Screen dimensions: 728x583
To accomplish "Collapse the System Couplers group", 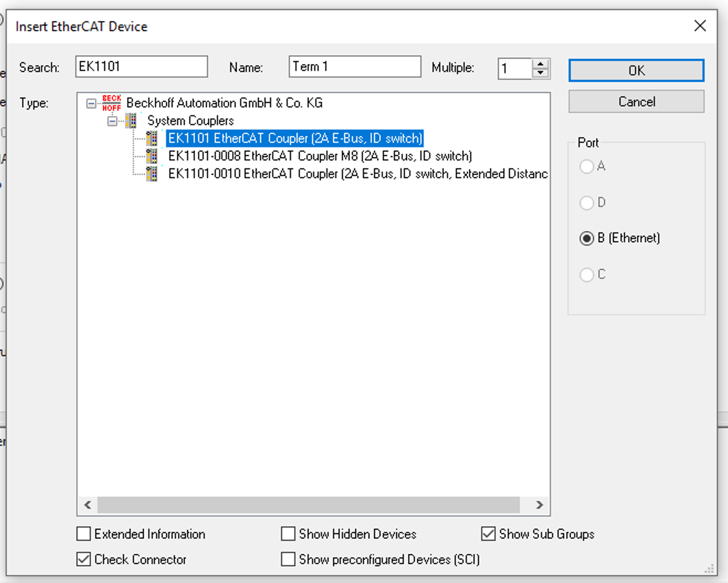I will [x=112, y=121].
